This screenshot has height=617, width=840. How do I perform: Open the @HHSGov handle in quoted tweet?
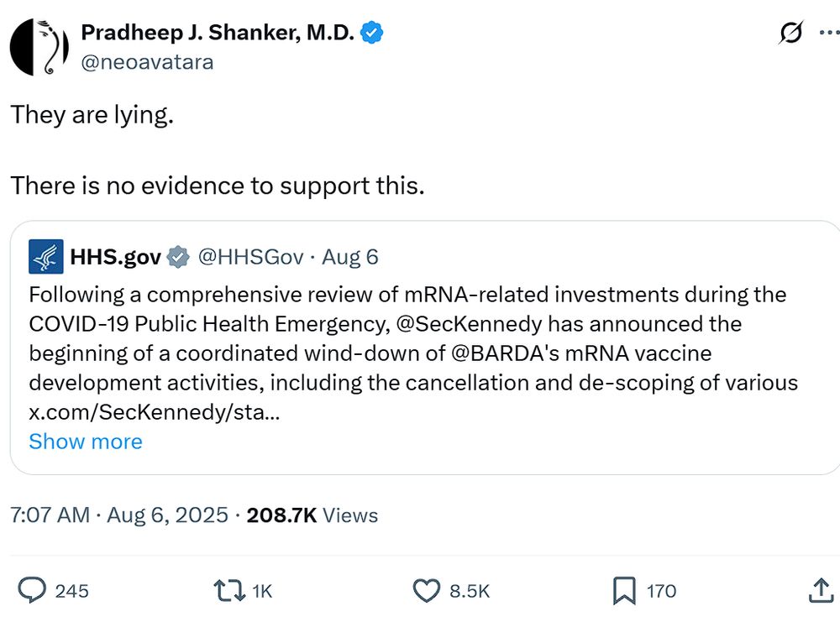250,257
